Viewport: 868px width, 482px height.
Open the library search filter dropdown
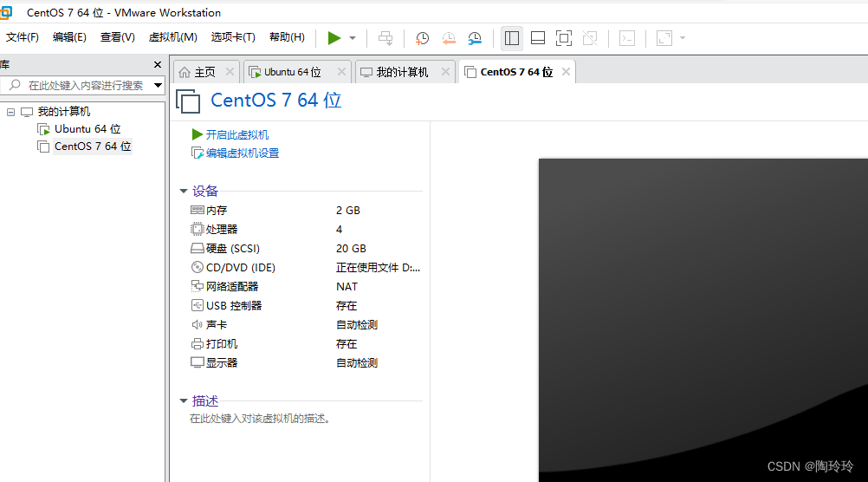click(x=158, y=85)
